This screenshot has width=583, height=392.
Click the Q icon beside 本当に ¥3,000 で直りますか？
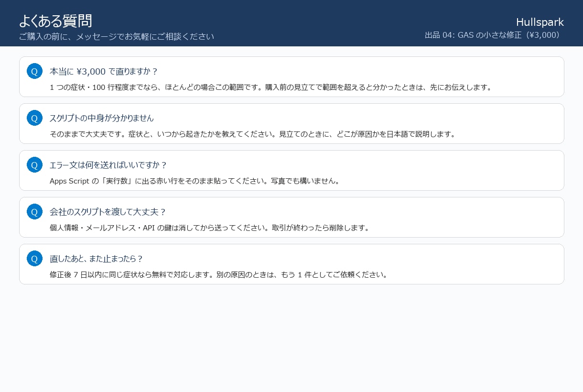(x=34, y=71)
